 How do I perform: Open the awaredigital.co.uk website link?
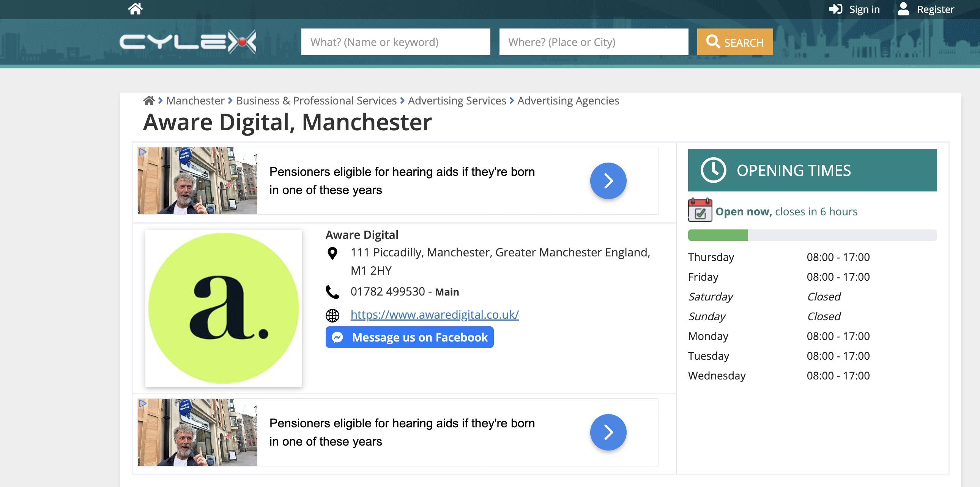click(435, 315)
